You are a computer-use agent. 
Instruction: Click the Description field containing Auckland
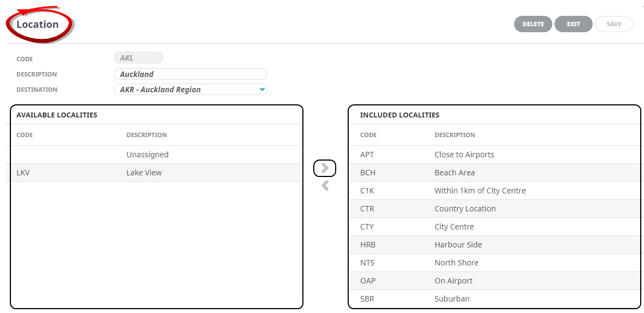coord(190,74)
